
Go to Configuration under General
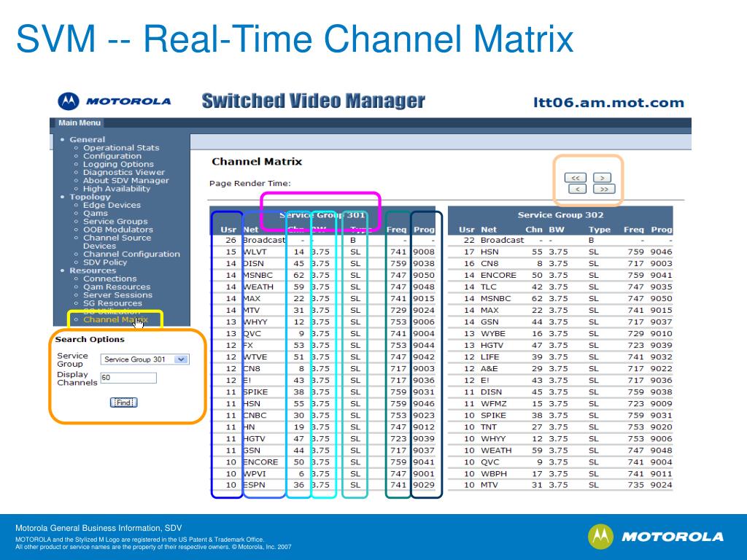tap(112, 156)
